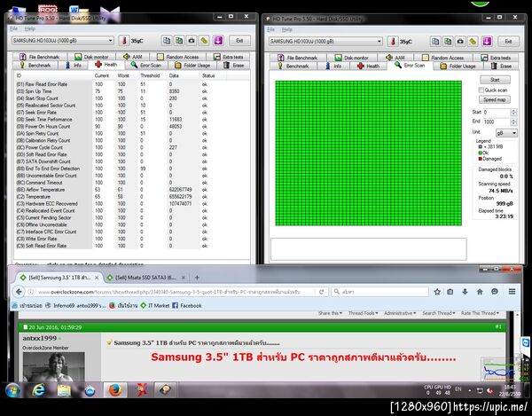Screen dimensions: 532x416
Task: Click purple download arrow icon in left HD Tune
Action: tap(218, 41)
